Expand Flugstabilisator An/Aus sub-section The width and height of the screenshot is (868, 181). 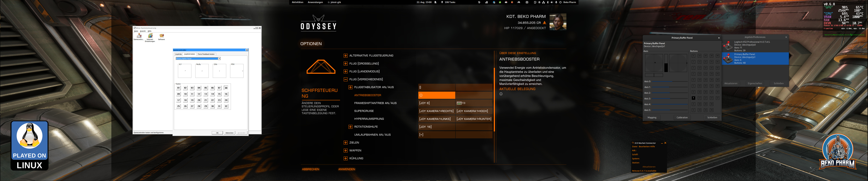click(x=350, y=87)
